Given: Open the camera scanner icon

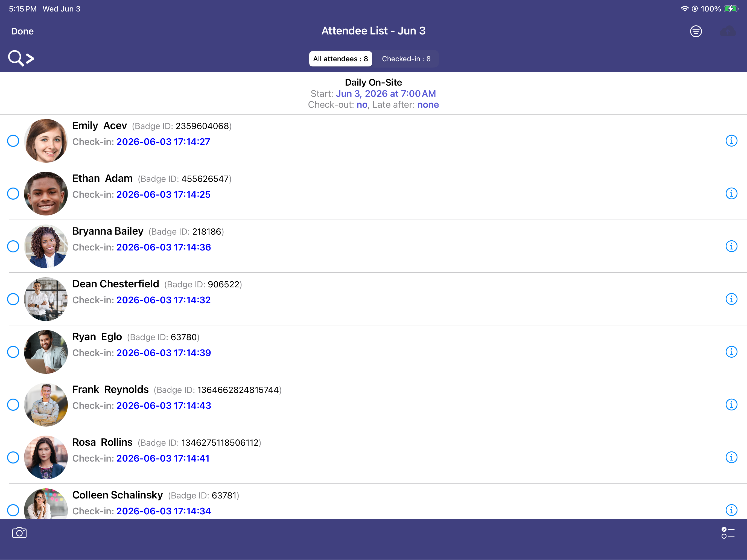Looking at the screenshot, I should (x=19, y=533).
